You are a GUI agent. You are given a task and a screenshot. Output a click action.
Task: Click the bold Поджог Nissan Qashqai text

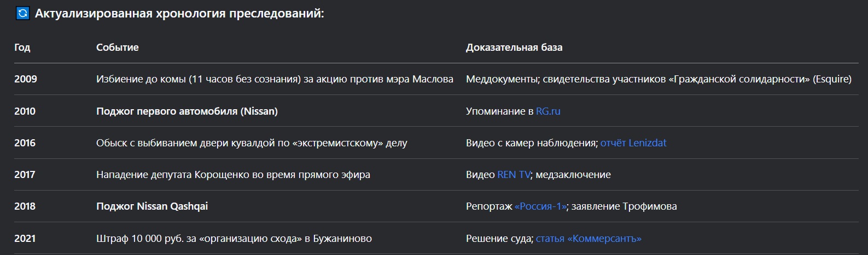[152, 206]
